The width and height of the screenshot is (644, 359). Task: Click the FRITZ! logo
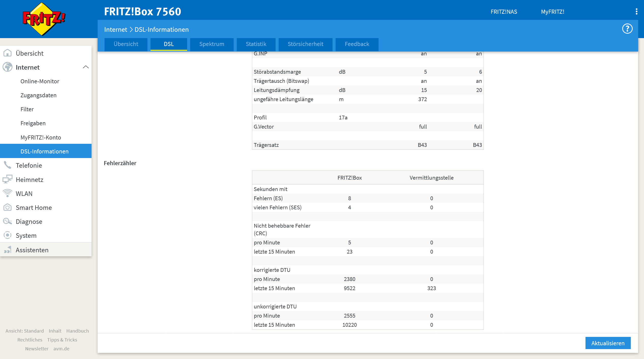[x=44, y=19]
